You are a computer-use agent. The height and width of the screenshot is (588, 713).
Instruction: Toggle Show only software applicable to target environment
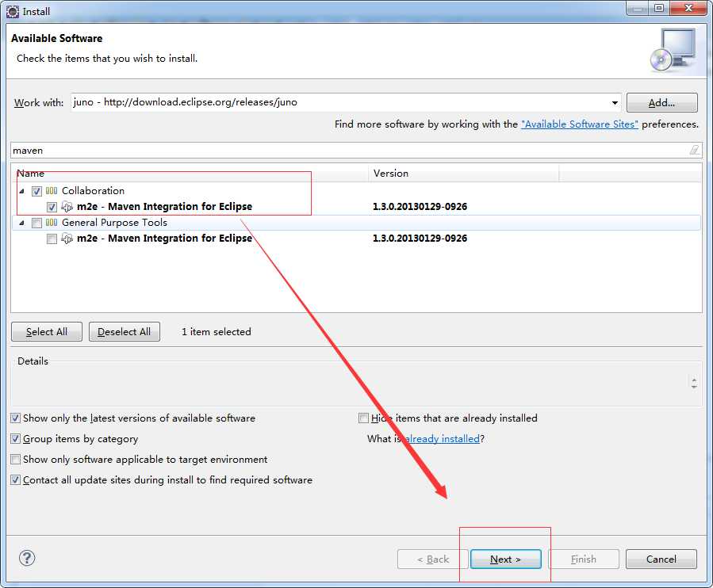click(x=15, y=460)
